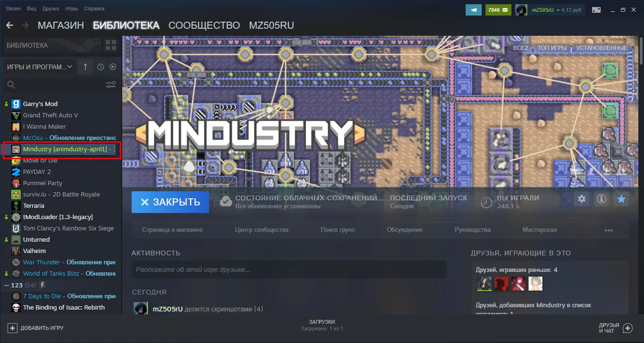Open advanced filter sliders icon
The height and width of the screenshot is (343, 644).
(111, 85)
